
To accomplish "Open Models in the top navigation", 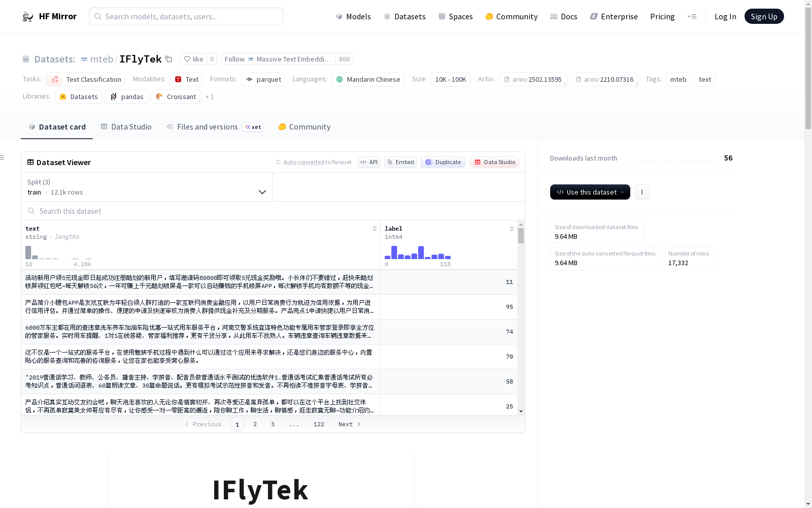I will (353, 17).
